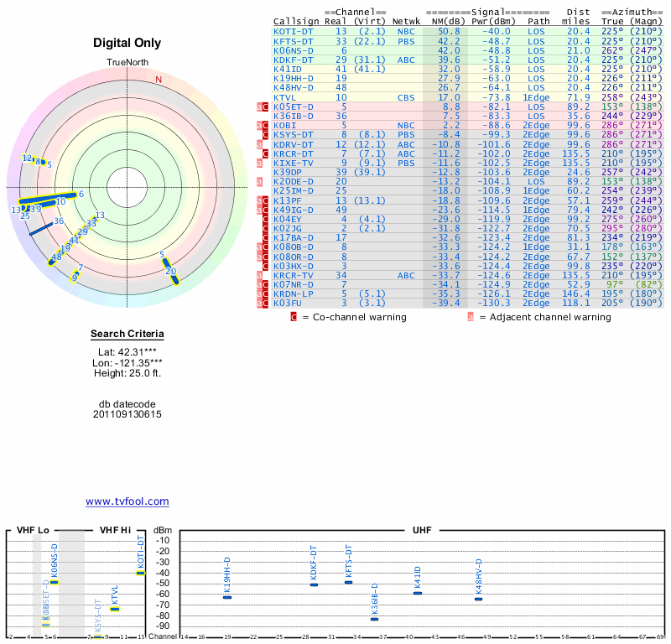
Task: Click the Search Criteria heading
Action: pyautogui.click(x=127, y=335)
